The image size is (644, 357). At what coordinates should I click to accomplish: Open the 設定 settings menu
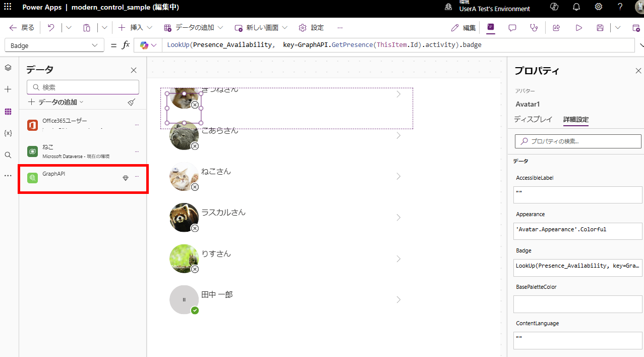pyautogui.click(x=311, y=27)
